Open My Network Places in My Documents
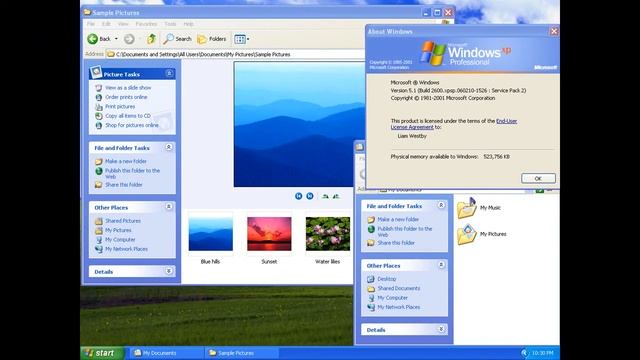This screenshot has height=360, width=640. pyautogui.click(x=398, y=307)
